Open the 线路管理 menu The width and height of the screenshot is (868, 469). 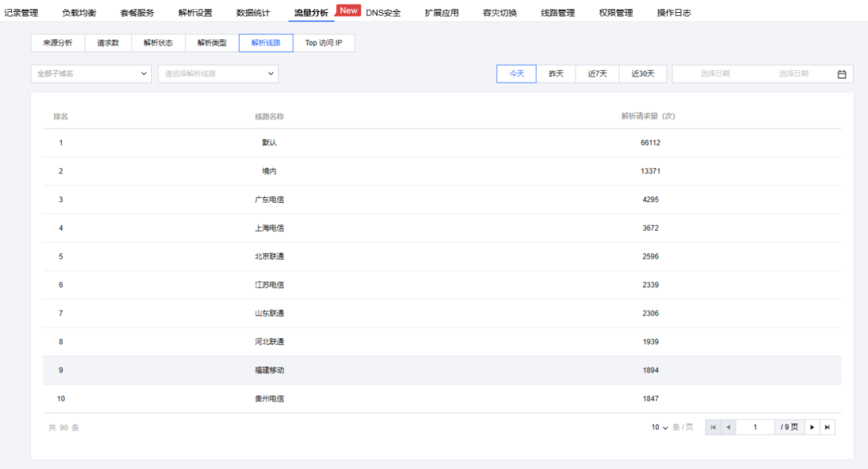point(558,13)
